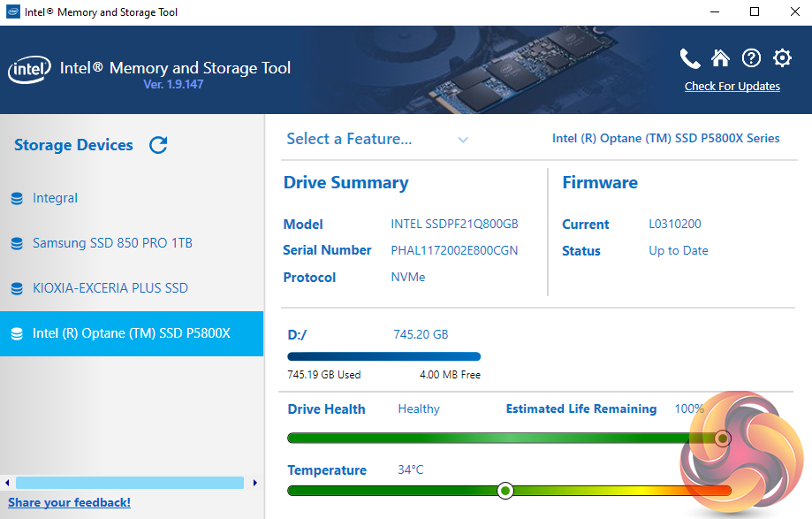The image size is (812, 519).
Task: Click the disk icon beside KIOXIA-EXCERIA PLUS SSD
Action: pyautogui.click(x=17, y=289)
